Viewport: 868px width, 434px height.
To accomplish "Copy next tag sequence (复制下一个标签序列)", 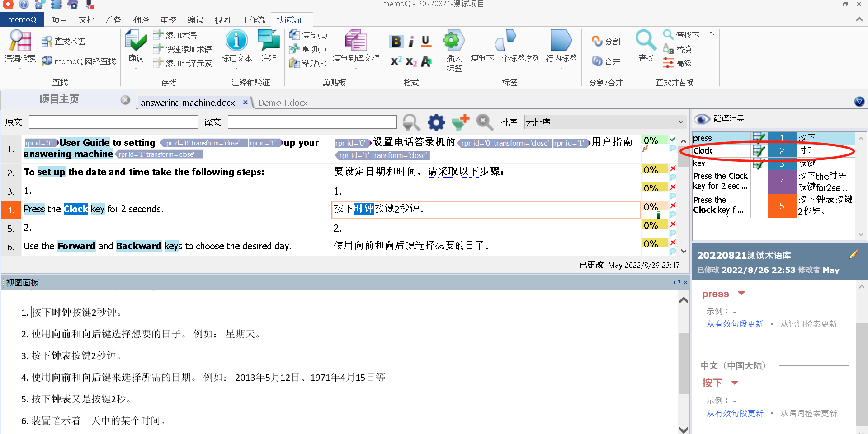I will (505, 45).
